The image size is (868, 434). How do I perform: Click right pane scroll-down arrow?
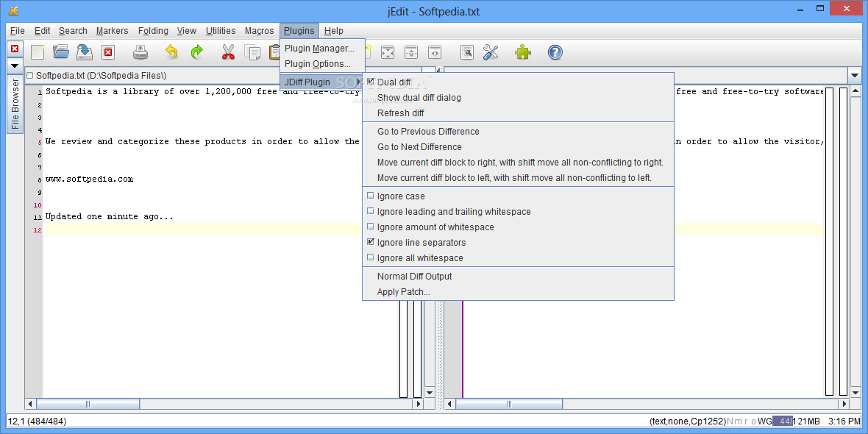click(x=855, y=393)
